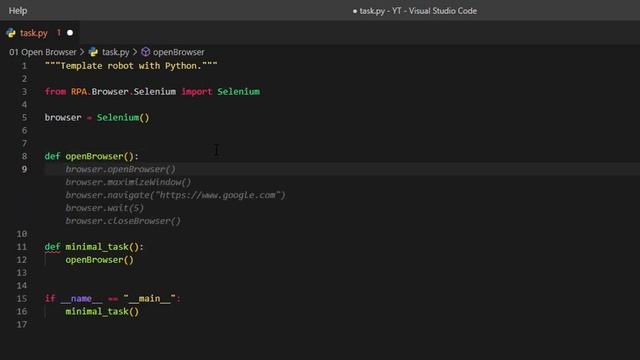Click the unsaved changes dot on task.py tab
The height and width of the screenshot is (360, 640).
pyautogui.click(x=70, y=33)
